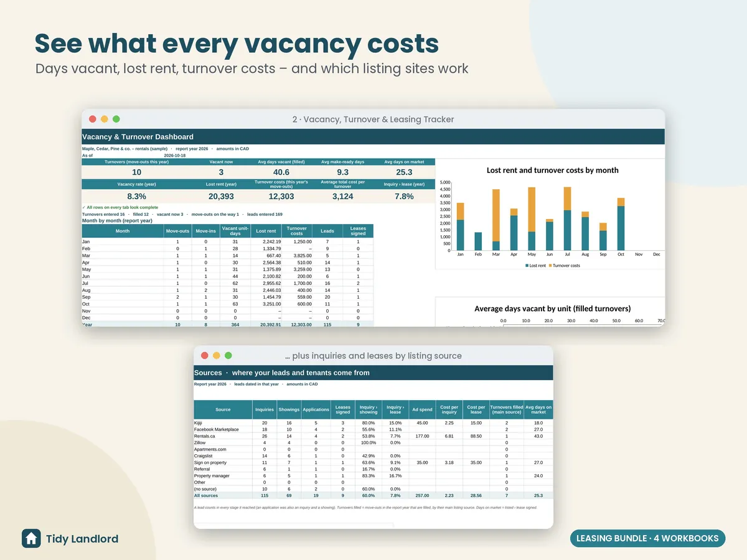Click the Inquiry › lease (year) KPI header
Screen dimensions: 747x560
pyautogui.click(x=404, y=184)
